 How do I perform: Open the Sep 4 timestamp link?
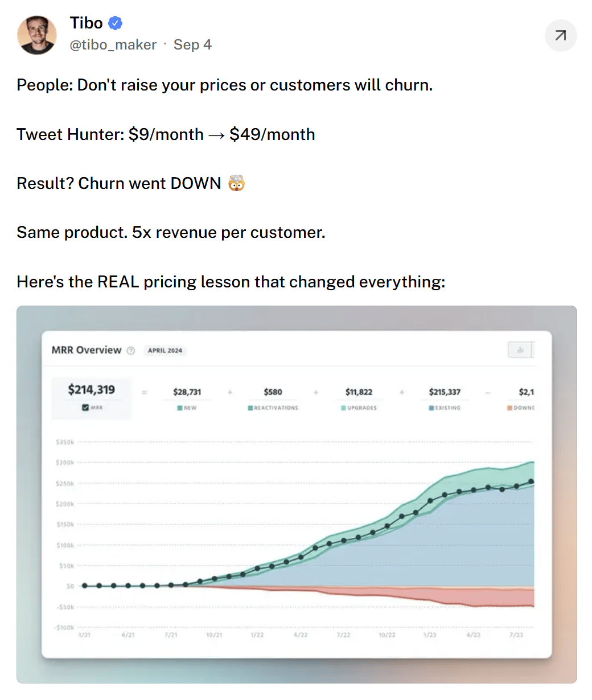tap(192, 45)
